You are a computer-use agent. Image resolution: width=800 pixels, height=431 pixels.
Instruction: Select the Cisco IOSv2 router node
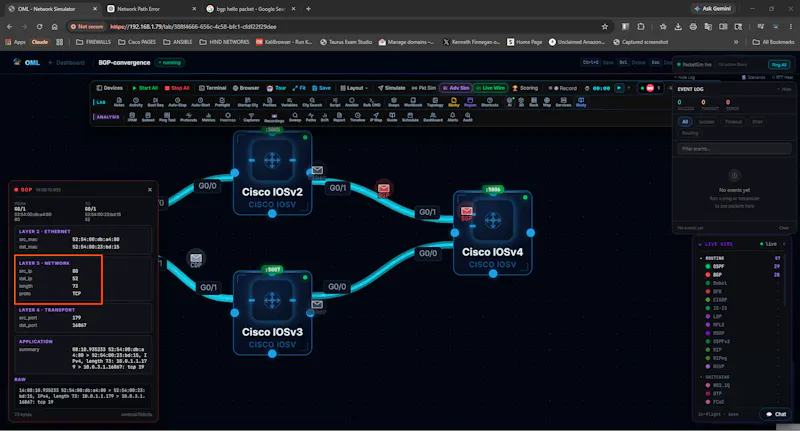point(272,172)
